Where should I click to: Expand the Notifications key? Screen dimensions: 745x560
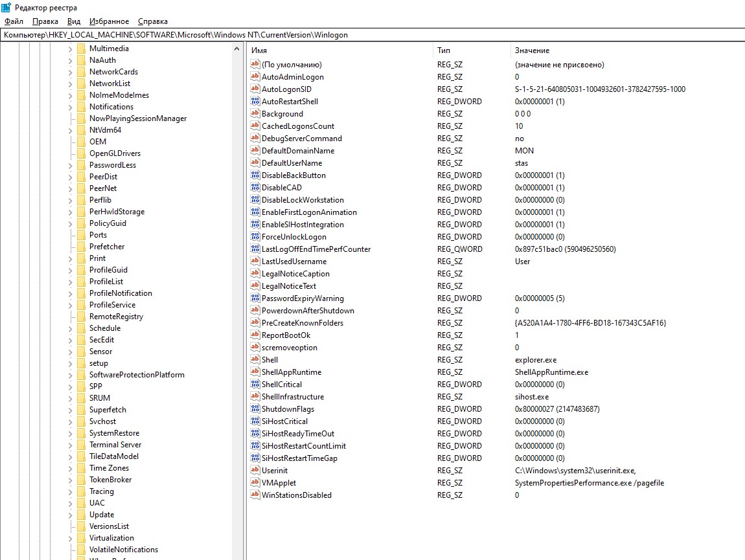pyautogui.click(x=71, y=107)
